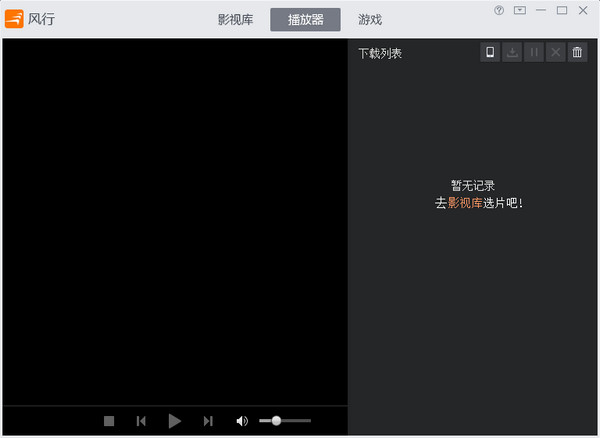Click the X cancel download icon

[556, 52]
